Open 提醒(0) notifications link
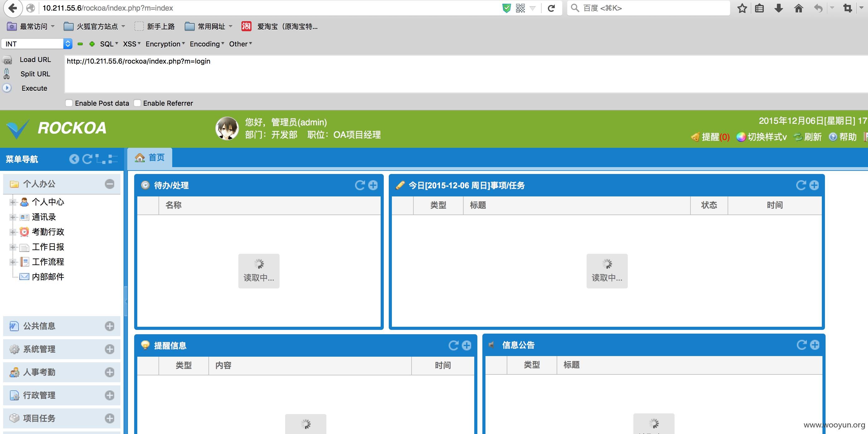The image size is (868, 434). [710, 137]
